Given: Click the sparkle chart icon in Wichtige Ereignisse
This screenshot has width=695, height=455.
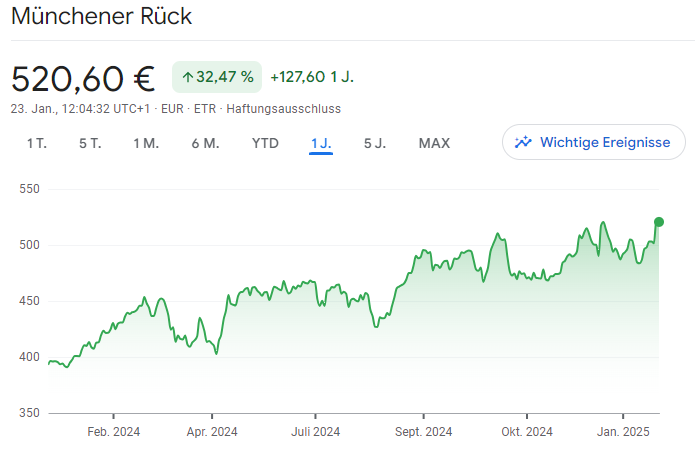Looking at the screenshot, I should point(523,142).
